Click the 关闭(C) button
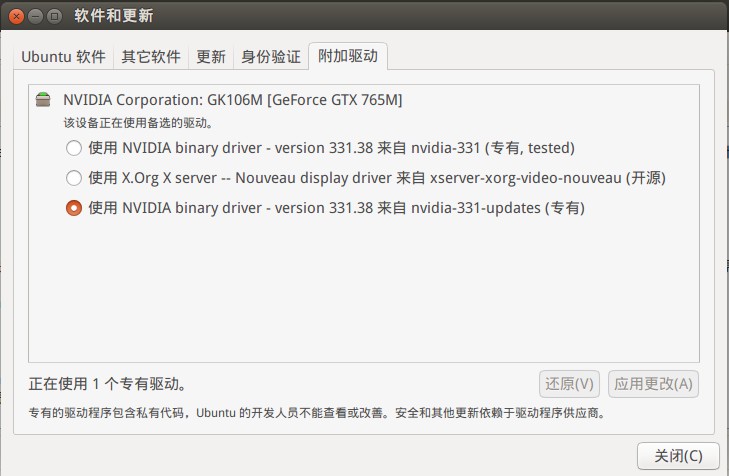Viewport: 729px width, 476px height. [x=678, y=456]
